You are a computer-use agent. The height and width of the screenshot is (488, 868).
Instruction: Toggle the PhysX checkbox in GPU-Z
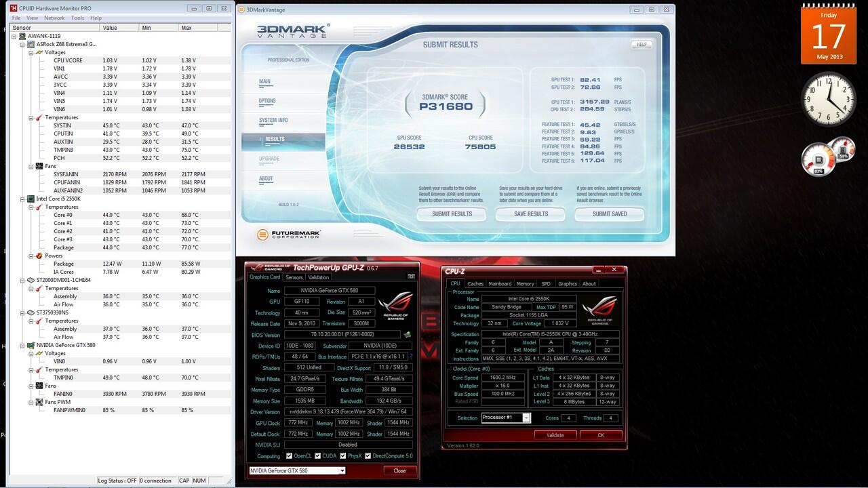342,456
